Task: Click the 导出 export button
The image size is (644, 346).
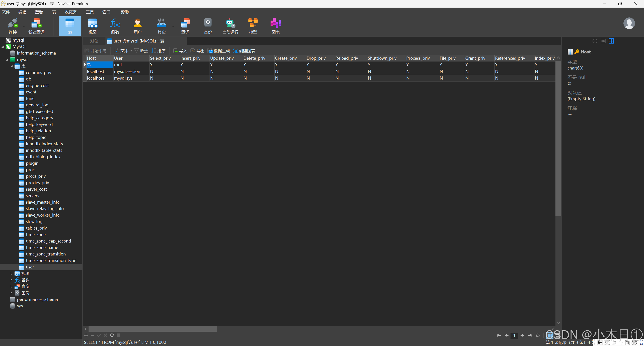Action: click(x=197, y=51)
